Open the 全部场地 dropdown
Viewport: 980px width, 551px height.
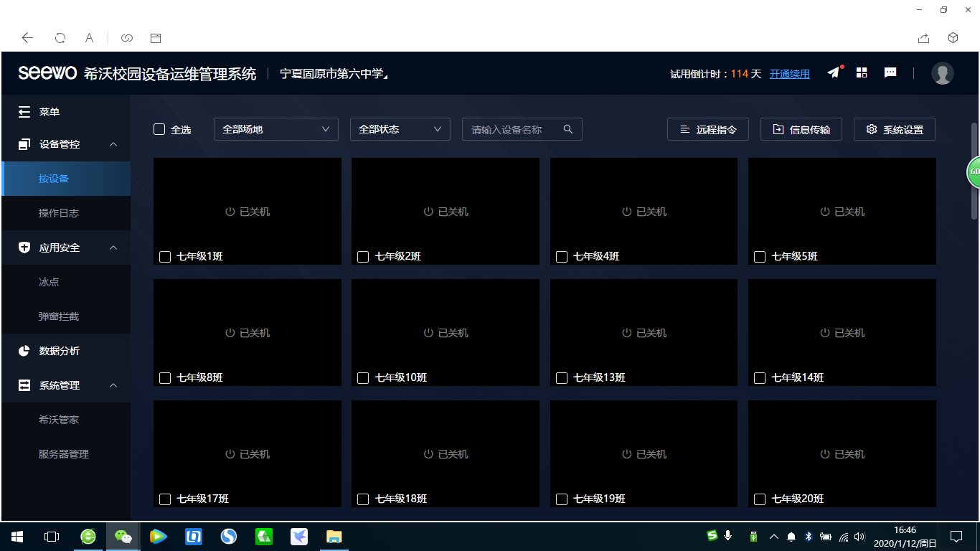coord(275,129)
